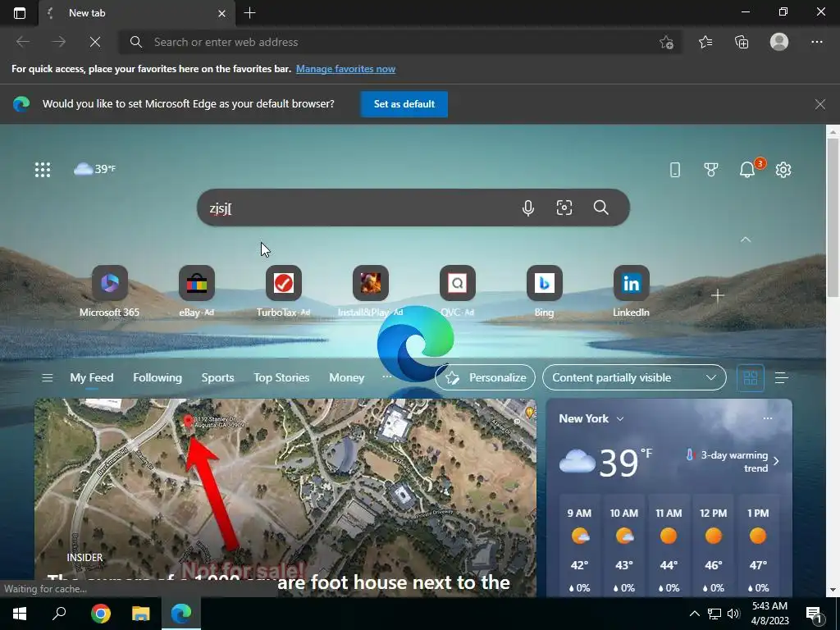
Task: Open 3-day warming trend details
Action: point(733,461)
